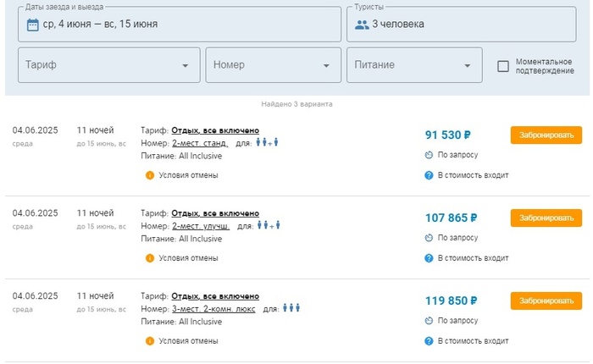Open Отдых, все включено tariff in first result
This screenshot has width=593, height=364.
tap(215, 130)
